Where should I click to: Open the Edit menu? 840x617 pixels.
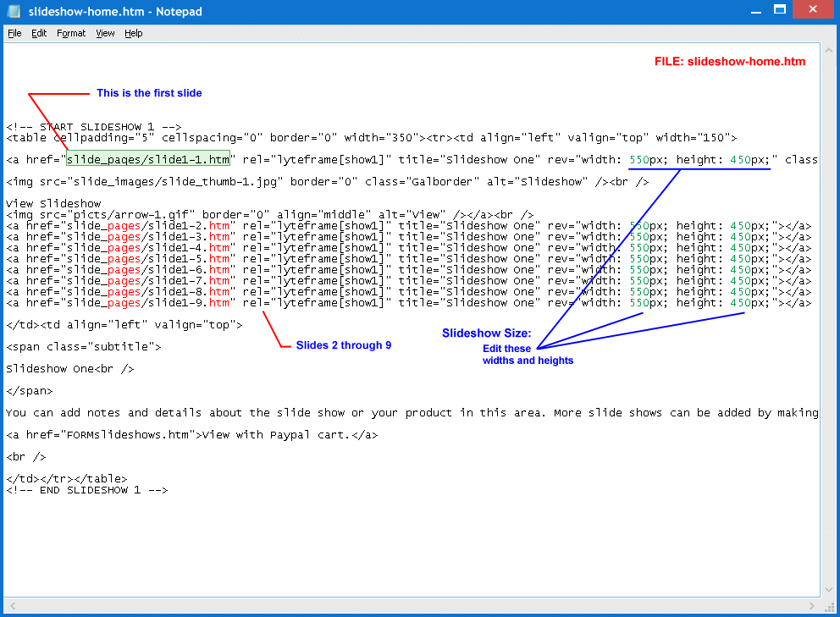pos(39,33)
